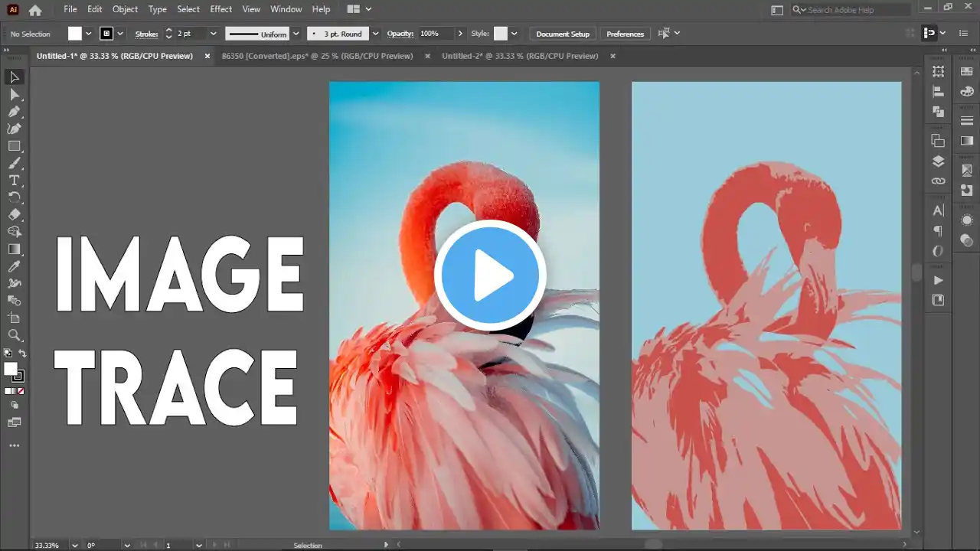Choose the Type tool
Screen dimensions: 980x551
[14, 181]
